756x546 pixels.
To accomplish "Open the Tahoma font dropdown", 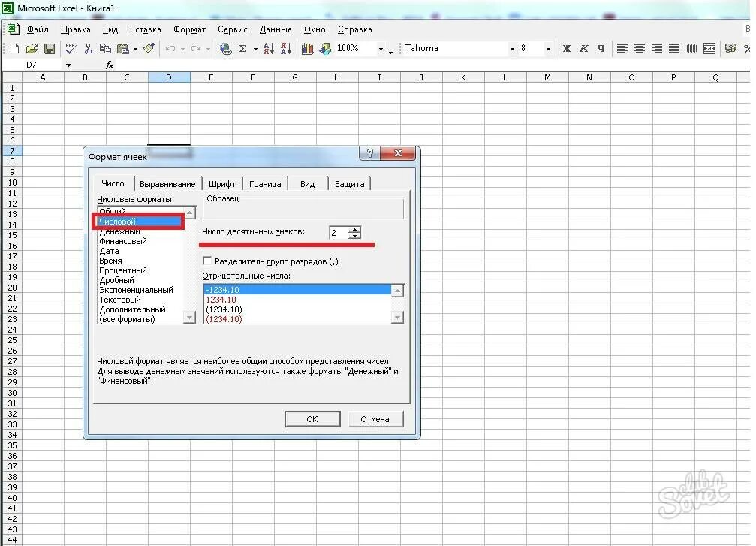I will (x=512, y=49).
